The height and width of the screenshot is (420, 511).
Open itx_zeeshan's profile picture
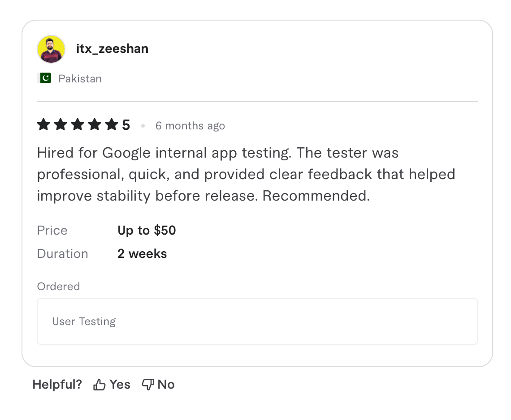[x=51, y=49]
